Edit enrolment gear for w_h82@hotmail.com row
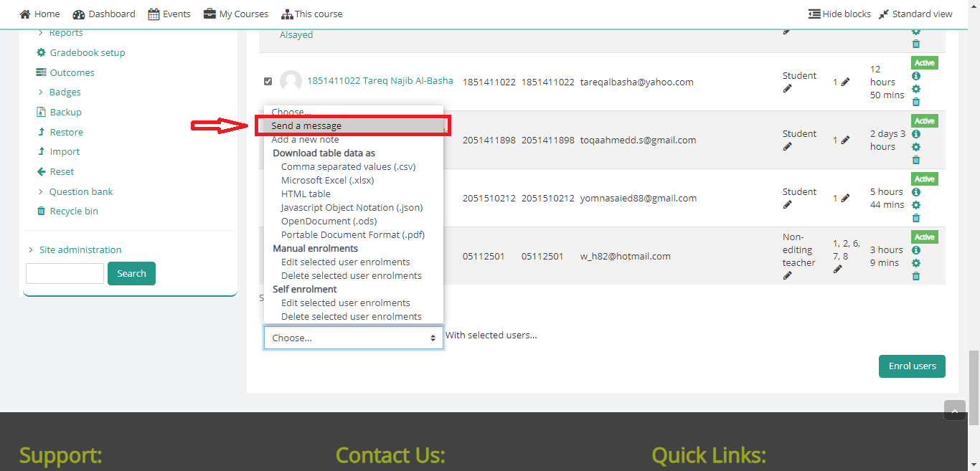 pos(916,263)
